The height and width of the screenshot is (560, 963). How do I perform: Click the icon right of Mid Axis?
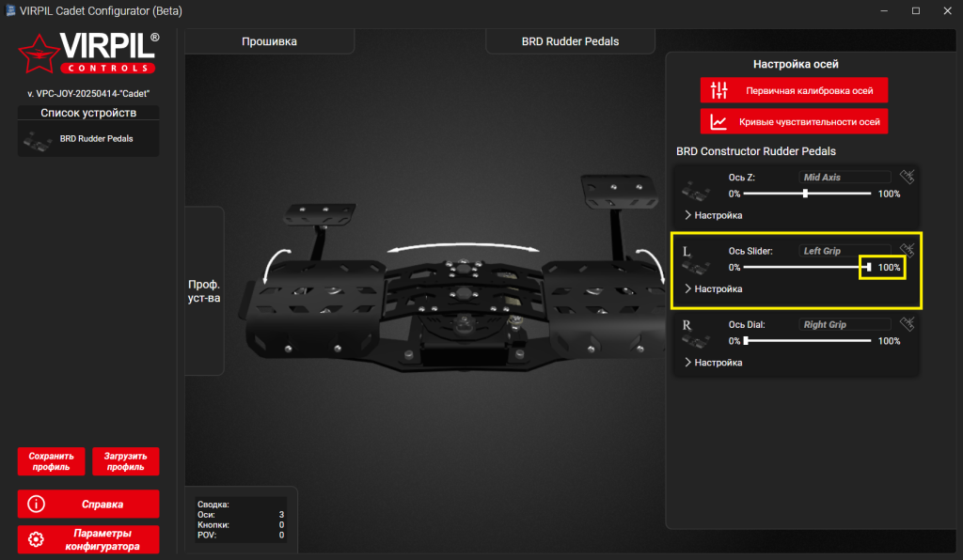(908, 177)
